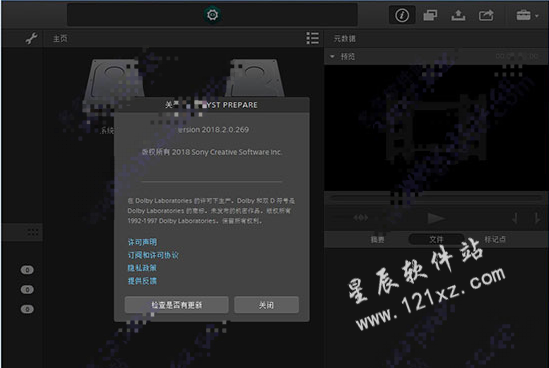
Task: Open the gear settings icon at top center
Action: tap(213, 15)
